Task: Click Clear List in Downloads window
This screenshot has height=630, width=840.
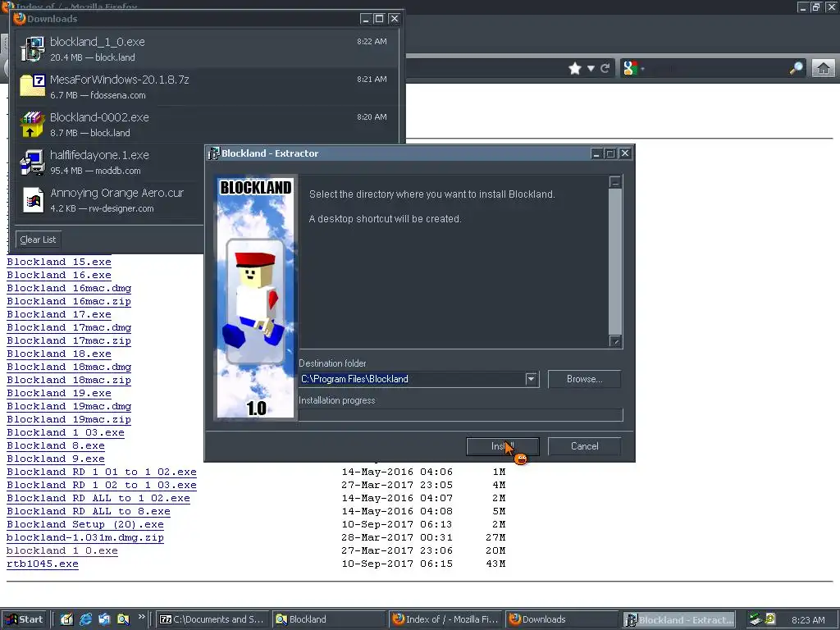Action: (38, 240)
